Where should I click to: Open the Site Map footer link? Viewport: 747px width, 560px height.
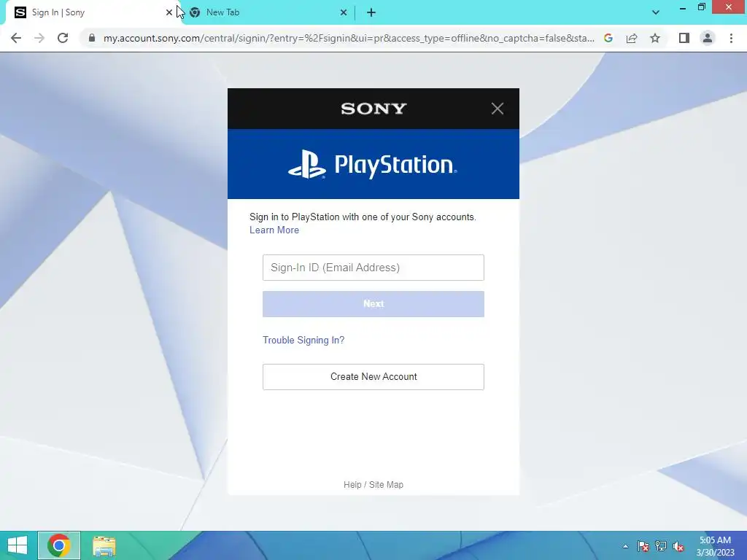pos(386,485)
